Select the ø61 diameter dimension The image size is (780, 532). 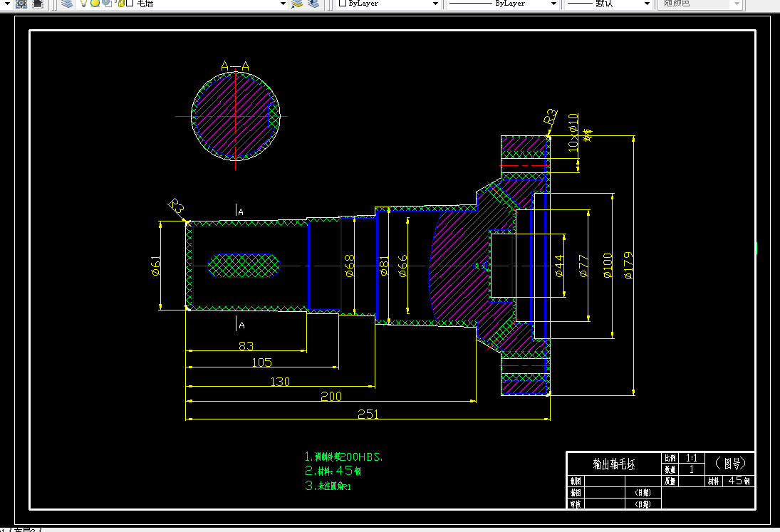pyautogui.click(x=156, y=266)
